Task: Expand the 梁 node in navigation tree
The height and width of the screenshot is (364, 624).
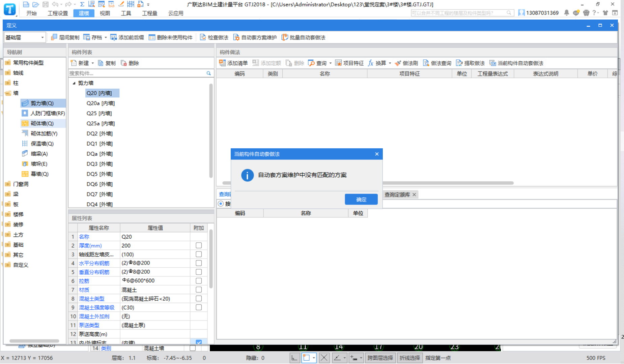Action: click(8, 194)
